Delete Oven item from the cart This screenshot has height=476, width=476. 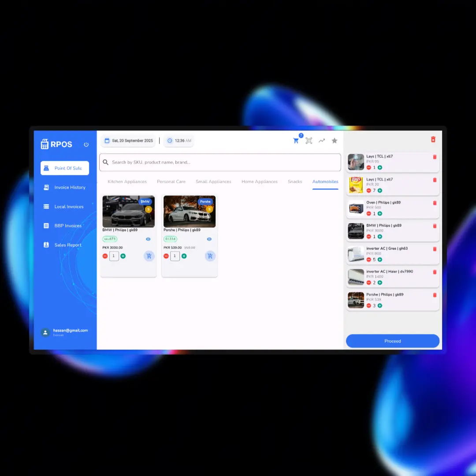[435, 203]
